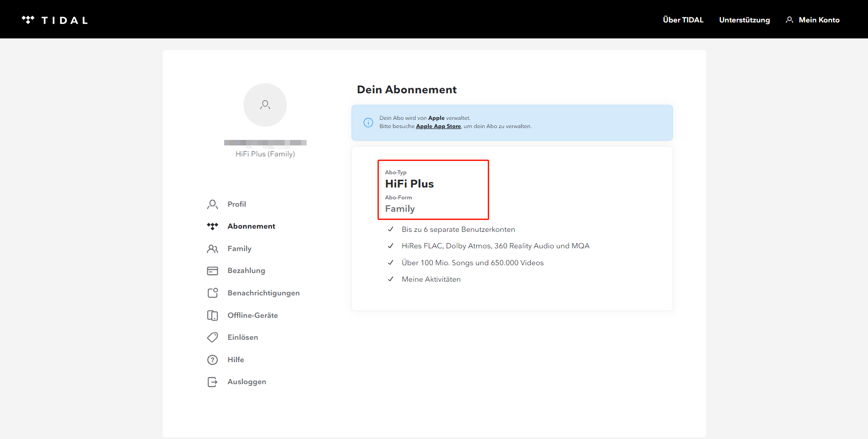Click the Profil person icon
Viewport: 868px width, 439px height.
coord(212,204)
